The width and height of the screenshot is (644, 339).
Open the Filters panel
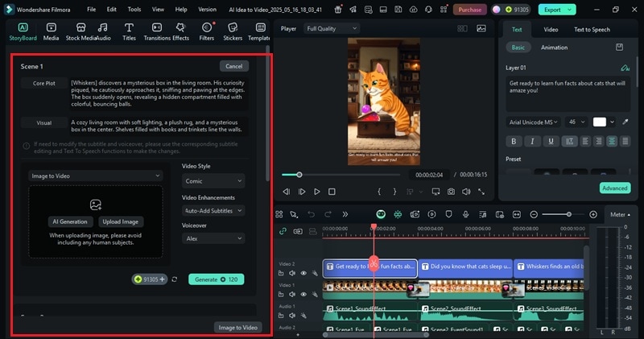click(207, 31)
